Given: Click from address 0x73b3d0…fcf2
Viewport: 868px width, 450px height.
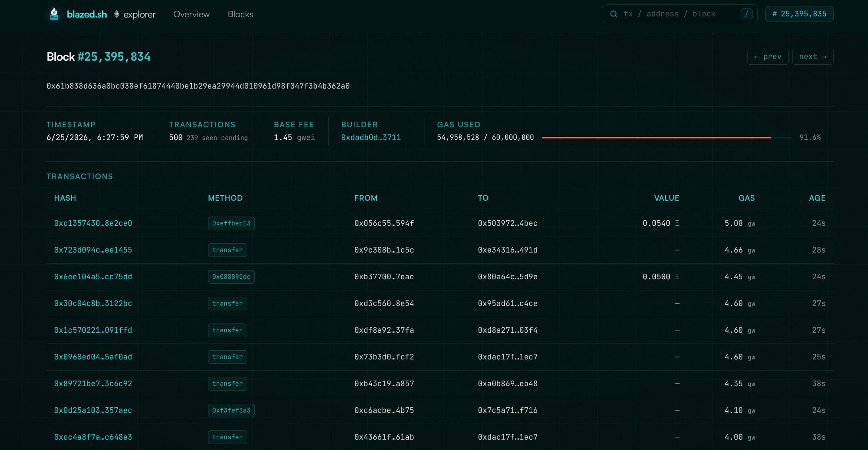Looking at the screenshot, I should pos(384,357).
